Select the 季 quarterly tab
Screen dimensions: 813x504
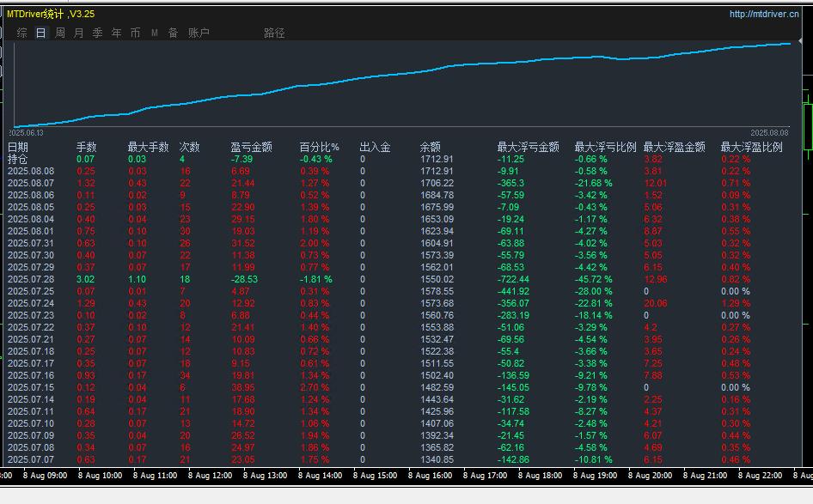pyautogui.click(x=98, y=33)
